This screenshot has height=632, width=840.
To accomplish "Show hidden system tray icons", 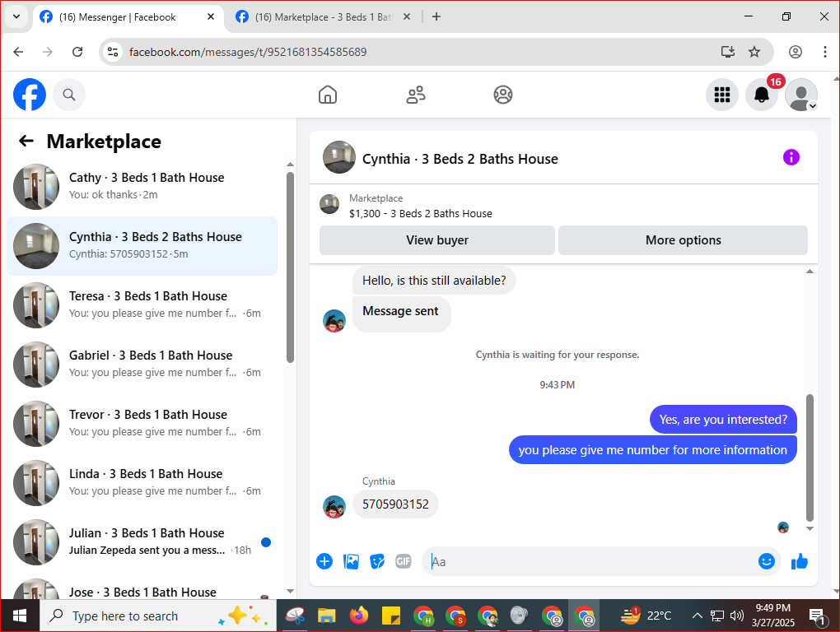I will pyautogui.click(x=697, y=616).
